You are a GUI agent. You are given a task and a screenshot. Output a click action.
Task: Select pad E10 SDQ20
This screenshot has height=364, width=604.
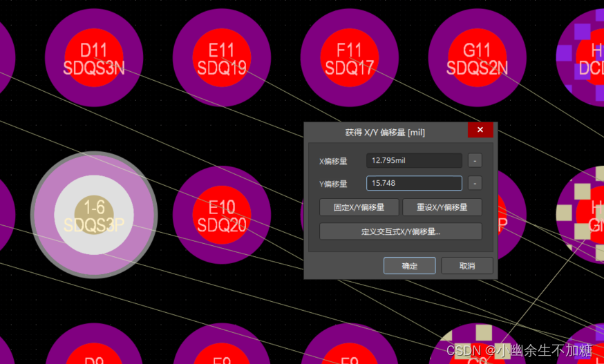[222, 215]
